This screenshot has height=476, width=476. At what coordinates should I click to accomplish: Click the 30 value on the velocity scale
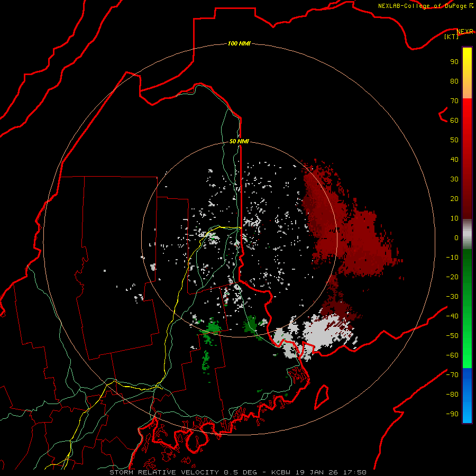point(454,179)
